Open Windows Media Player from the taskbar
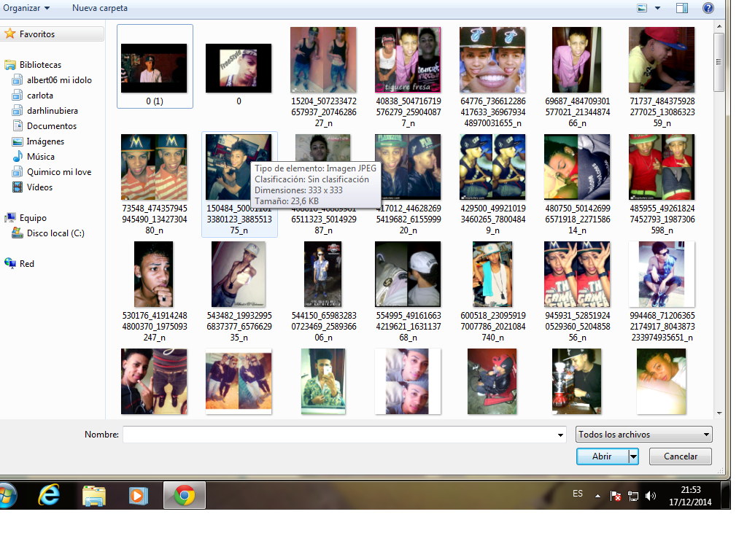Screen dimensions: 747x560 [x=138, y=495]
